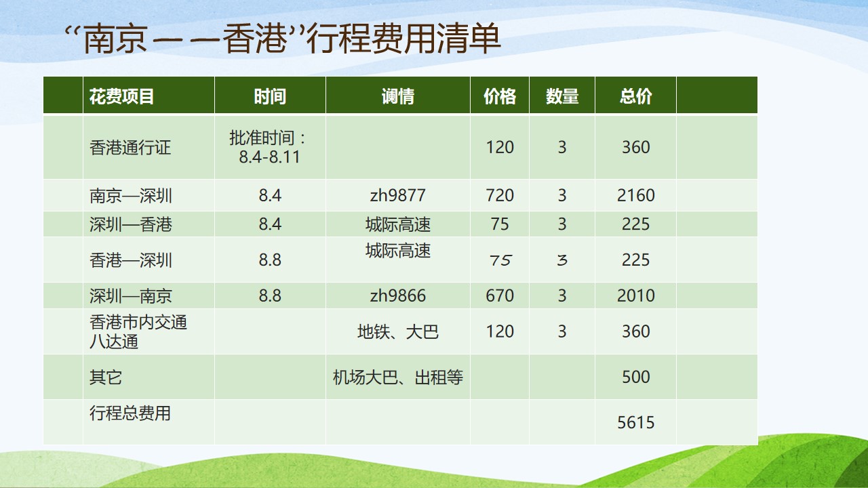
Task: Select the 机场大巴、出租等 cell
Action: (x=397, y=377)
